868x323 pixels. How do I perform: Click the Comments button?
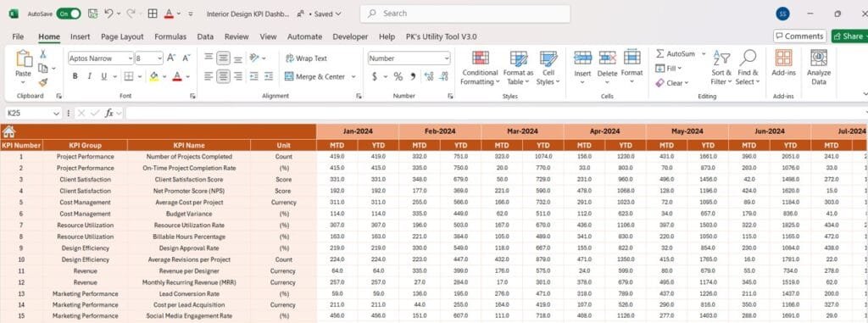click(x=800, y=36)
